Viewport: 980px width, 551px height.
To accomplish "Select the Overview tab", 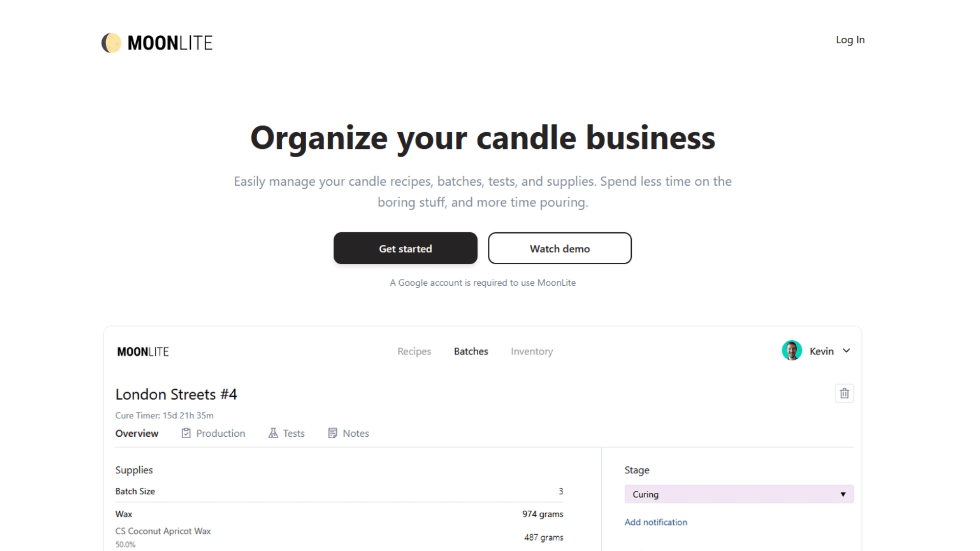I will [137, 433].
